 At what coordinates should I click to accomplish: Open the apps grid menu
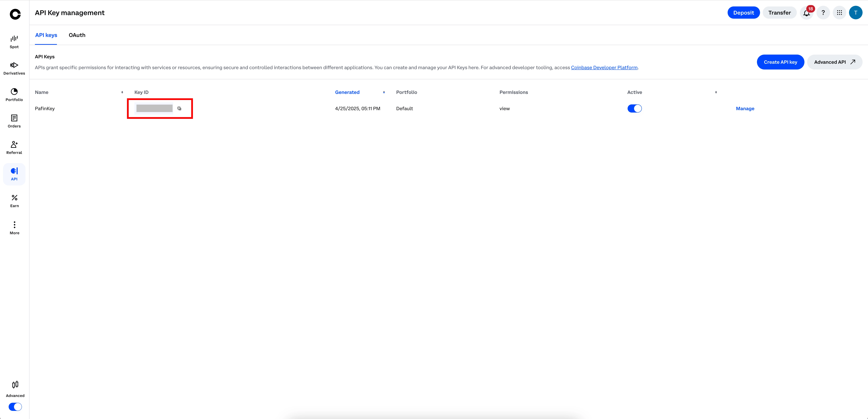tap(839, 13)
